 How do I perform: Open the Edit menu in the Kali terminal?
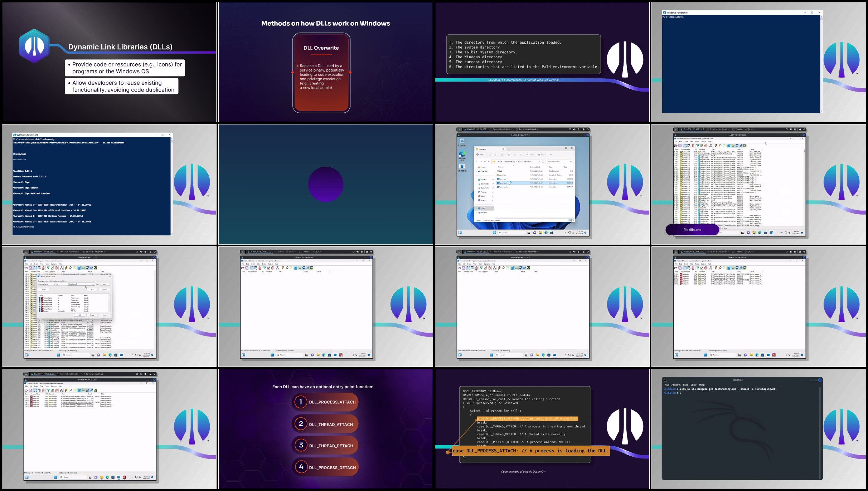click(685, 385)
